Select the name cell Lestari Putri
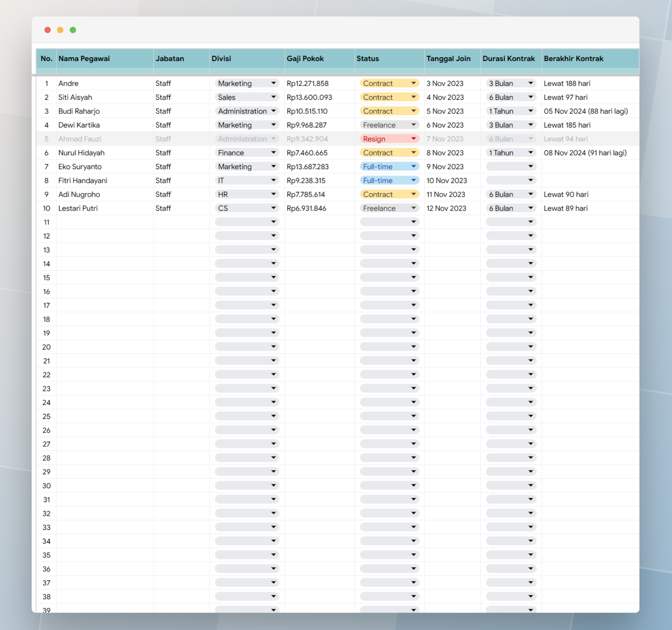The width and height of the screenshot is (672, 630). pos(105,208)
